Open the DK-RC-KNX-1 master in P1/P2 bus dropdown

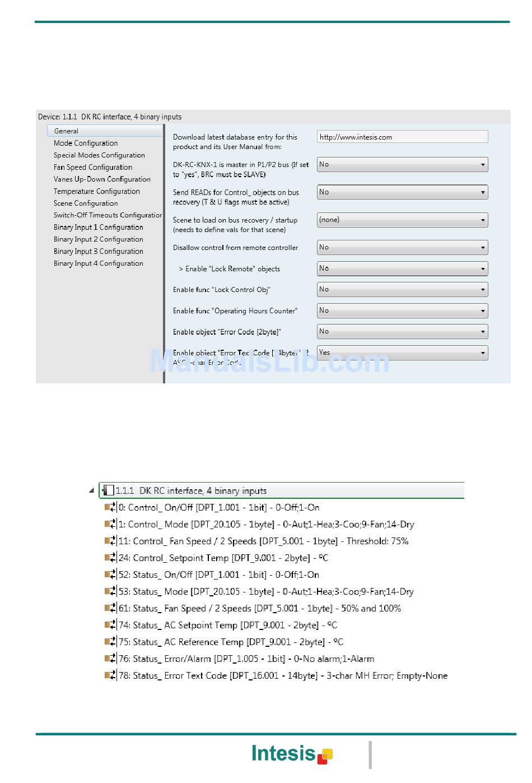pos(402,164)
